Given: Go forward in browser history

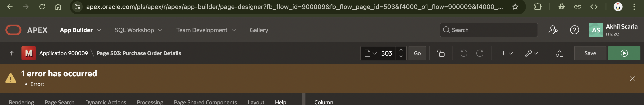Looking at the screenshot, I should tap(26, 7).
